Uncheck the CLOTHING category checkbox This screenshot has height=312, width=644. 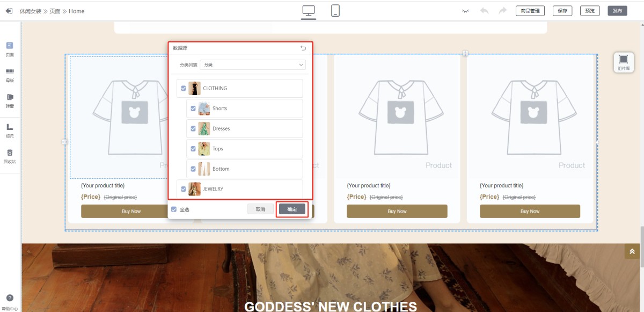184,88
